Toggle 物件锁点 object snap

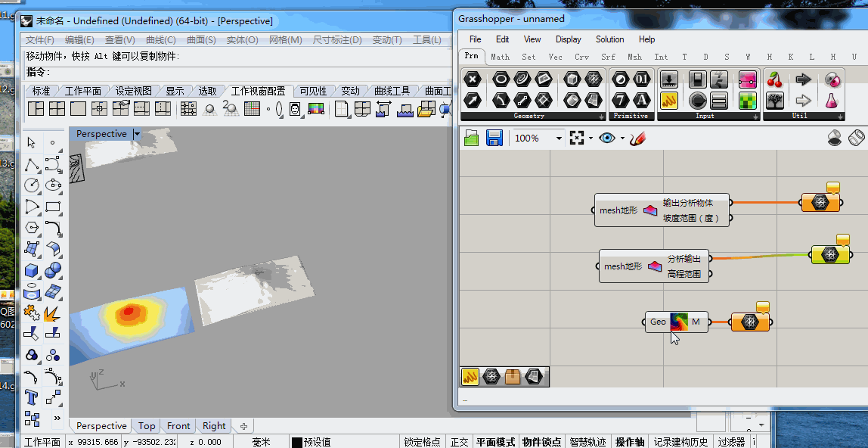[542, 442]
